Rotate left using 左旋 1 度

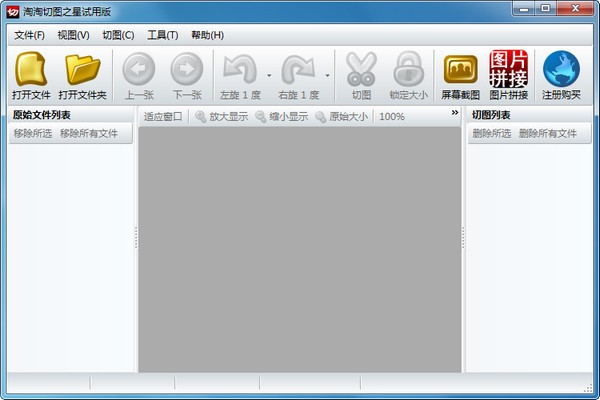tap(240, 76)
